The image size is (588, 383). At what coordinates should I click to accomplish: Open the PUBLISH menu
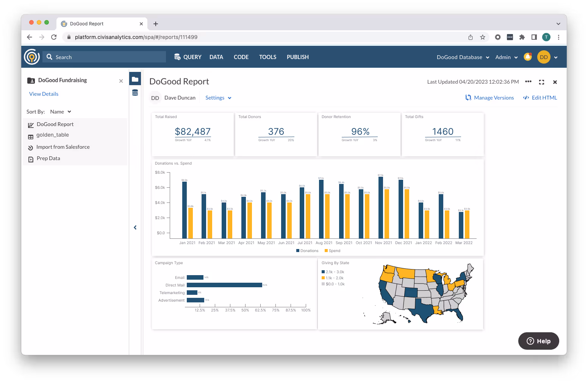pos(298,57)
